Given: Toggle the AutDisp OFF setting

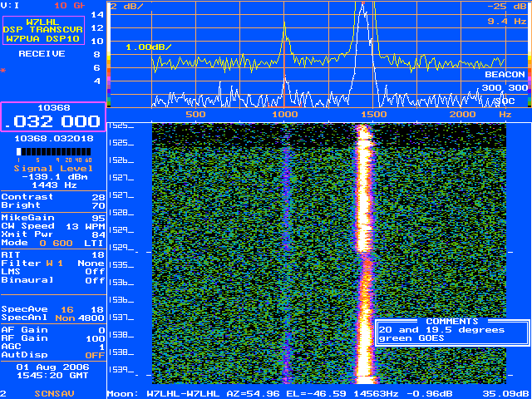Looking at the screenshot, I should click(52, 355).
